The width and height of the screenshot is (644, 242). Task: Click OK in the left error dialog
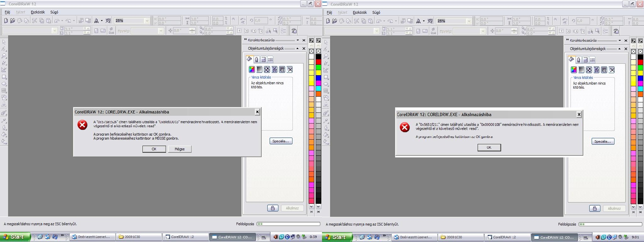pos(154,149)
